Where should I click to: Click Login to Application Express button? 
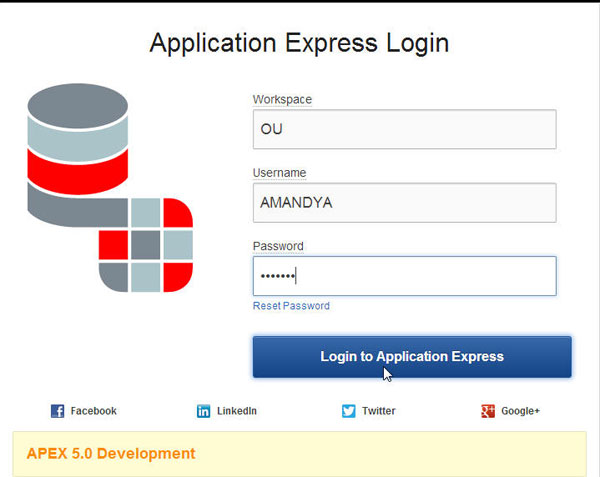pos(412,357)
